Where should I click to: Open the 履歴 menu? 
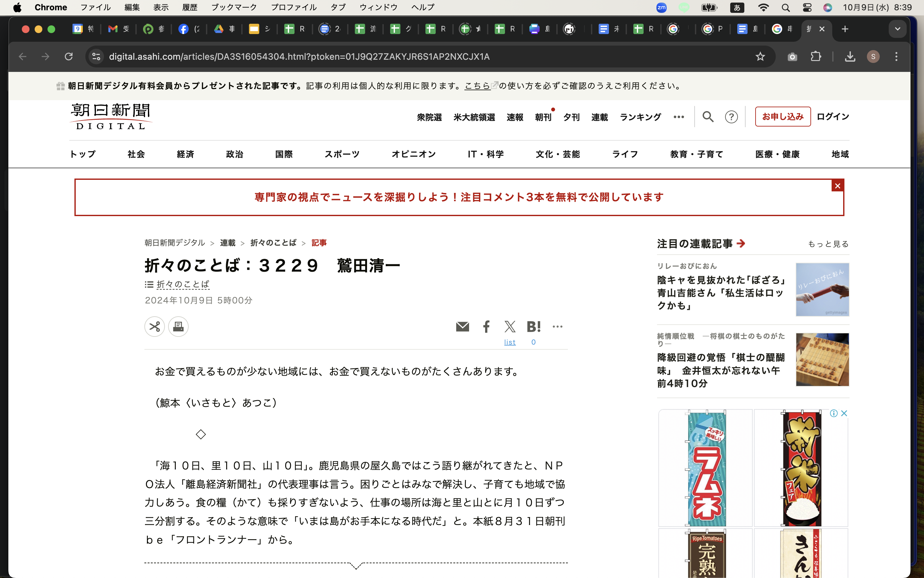point(190,8)
